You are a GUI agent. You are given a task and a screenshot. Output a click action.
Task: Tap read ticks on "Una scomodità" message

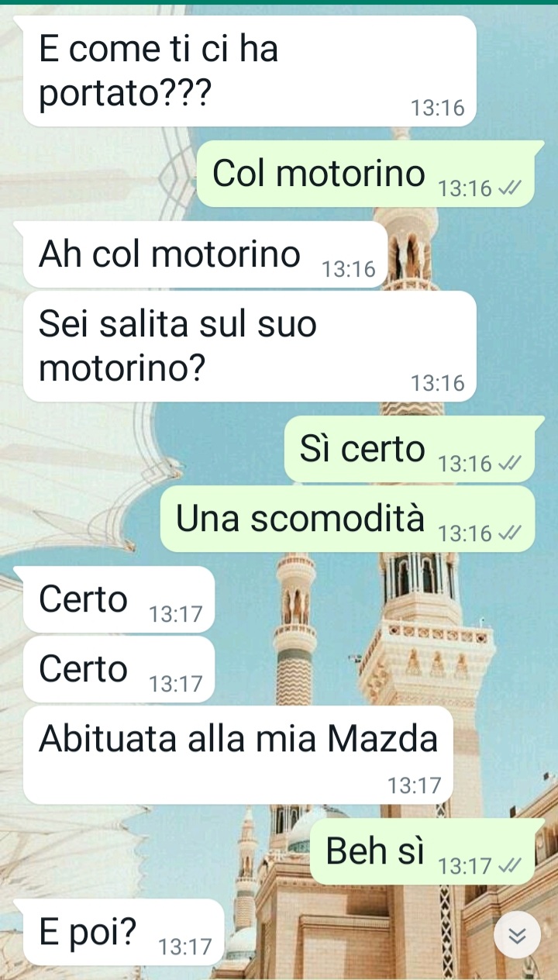(508, 533)
